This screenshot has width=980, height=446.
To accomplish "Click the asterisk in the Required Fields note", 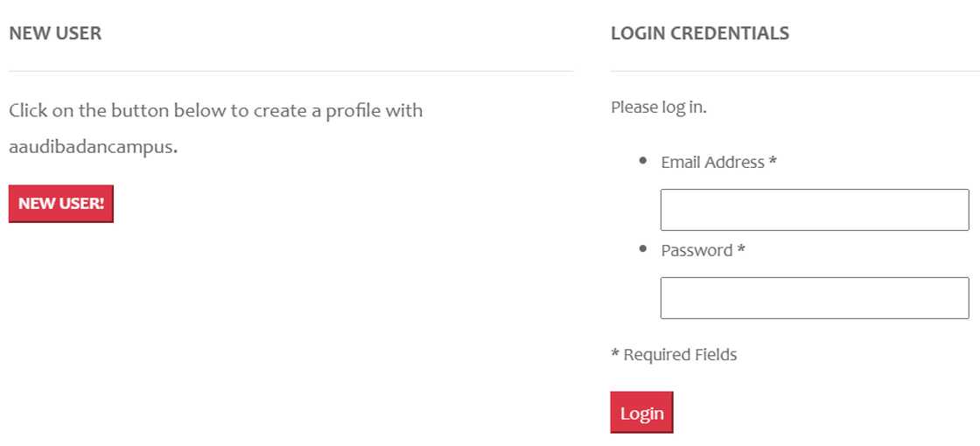I will (615, 354).
